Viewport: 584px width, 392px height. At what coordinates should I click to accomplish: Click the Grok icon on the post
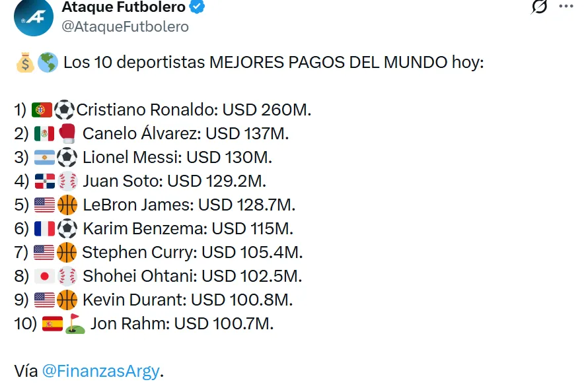tap(540, 7)
